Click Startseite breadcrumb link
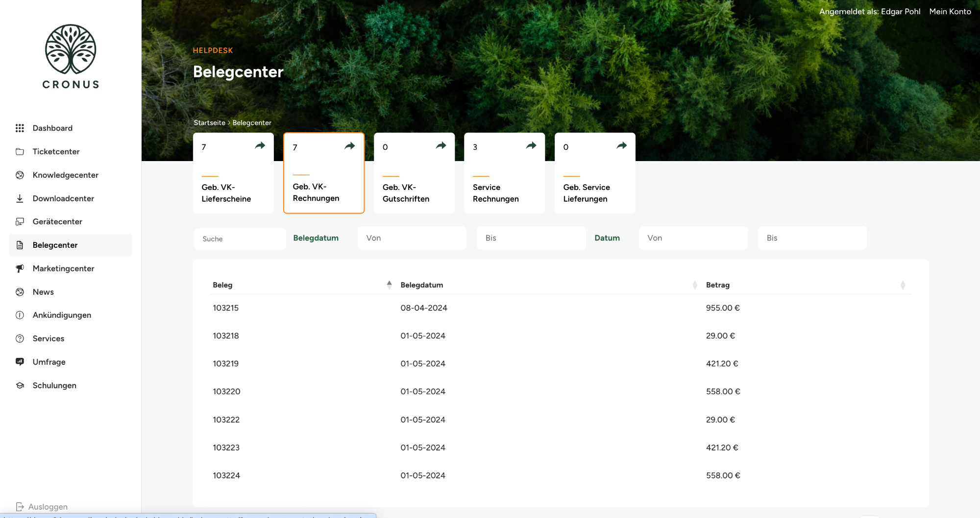Screen dimensions: 980x518 pos(209,123)
